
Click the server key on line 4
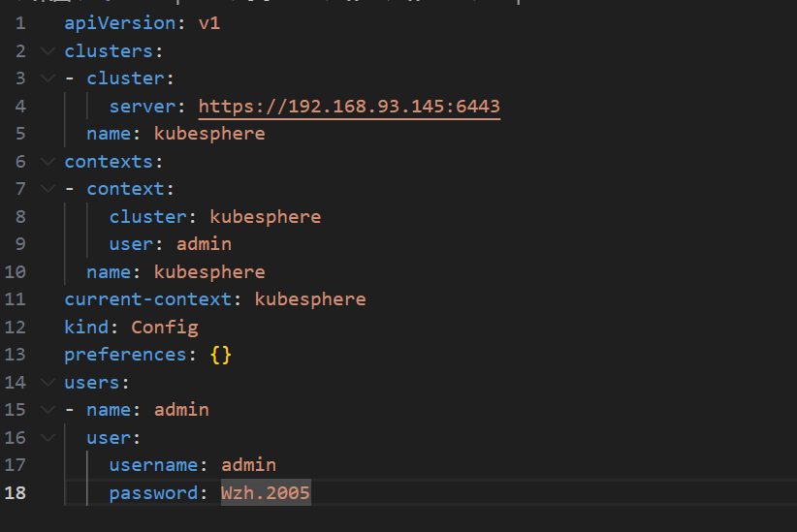[x=143, y=107]
